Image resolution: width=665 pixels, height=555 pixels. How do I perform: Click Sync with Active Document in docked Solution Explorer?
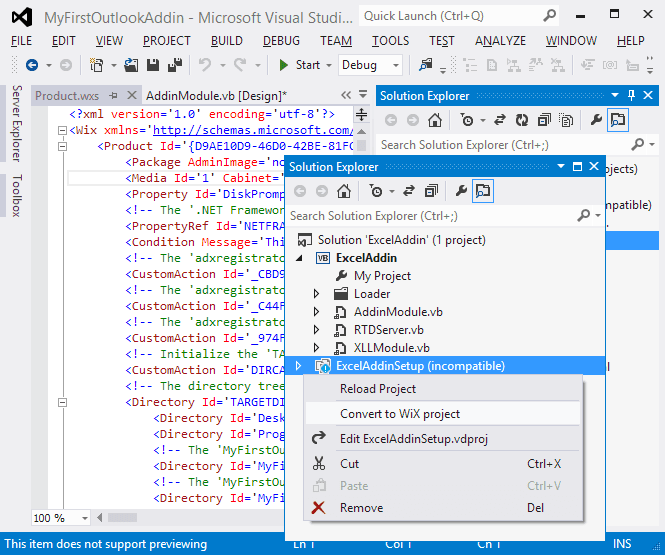pos(500,120)
